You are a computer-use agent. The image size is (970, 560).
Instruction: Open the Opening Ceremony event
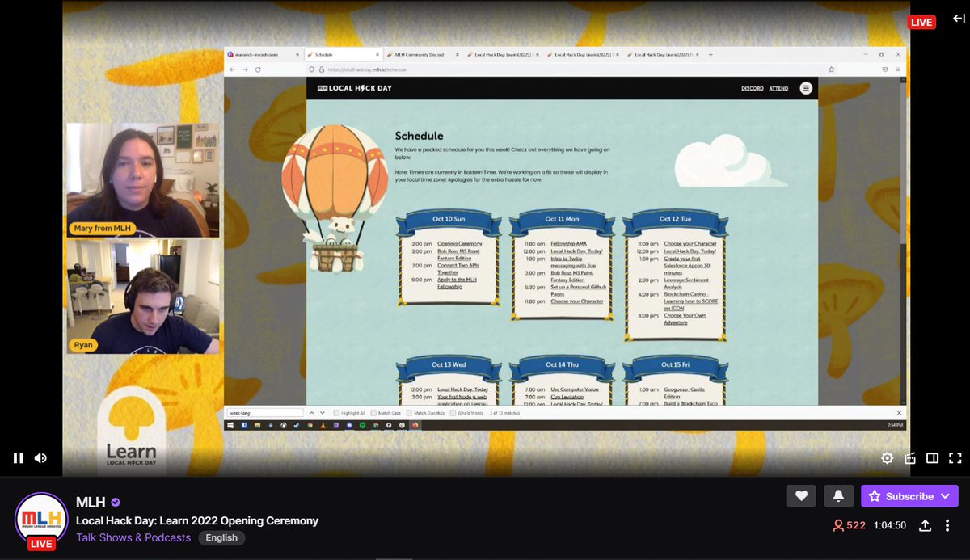point(459,243)
